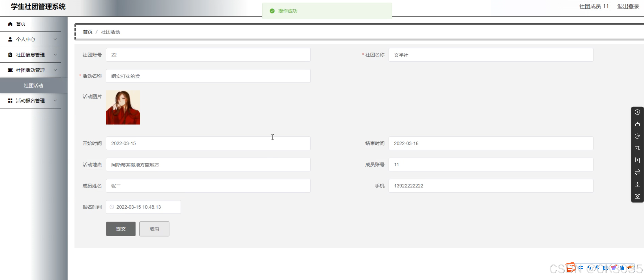Click the video record camera icon
The width and height of the screenshot is (644, 280).
pos(637,148)
